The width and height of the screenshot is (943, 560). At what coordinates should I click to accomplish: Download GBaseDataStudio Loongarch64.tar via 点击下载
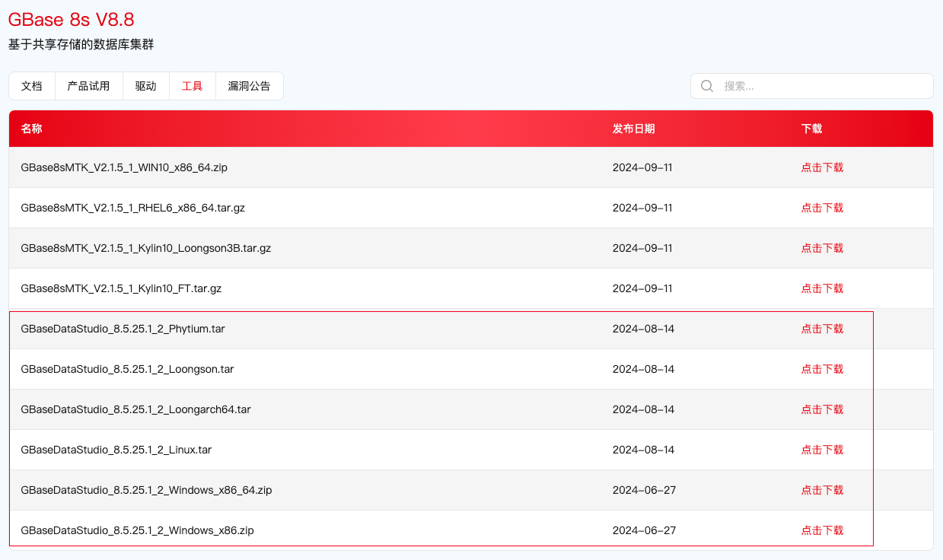(x=822, y=409)
